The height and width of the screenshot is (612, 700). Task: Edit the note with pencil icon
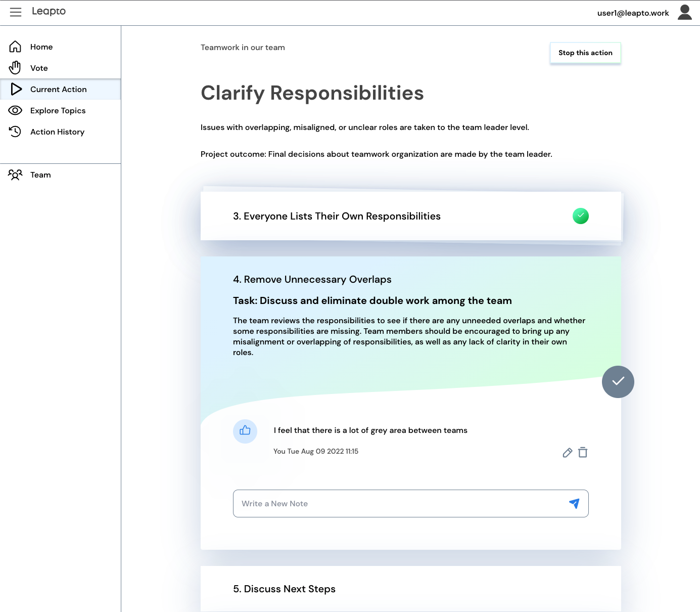[x=567, y=453]
